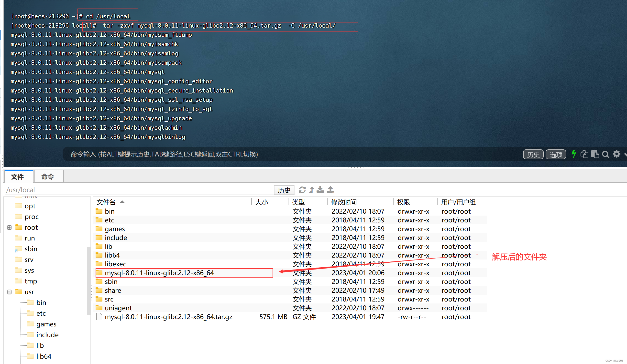Open the terminal search magnifier icon
Viewport: 627px width, 364px height.
pyautogui.click(x=605, y=155)
